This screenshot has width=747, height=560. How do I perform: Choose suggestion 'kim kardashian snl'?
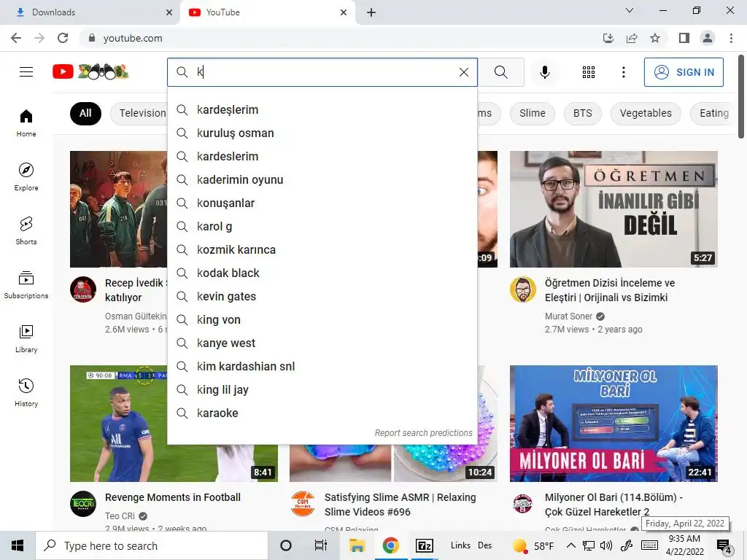tap(322, 367)
